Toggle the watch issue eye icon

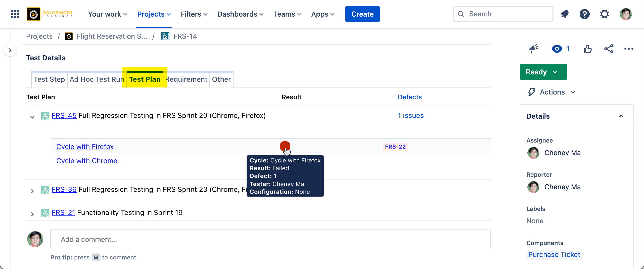(x=557, y=49)
